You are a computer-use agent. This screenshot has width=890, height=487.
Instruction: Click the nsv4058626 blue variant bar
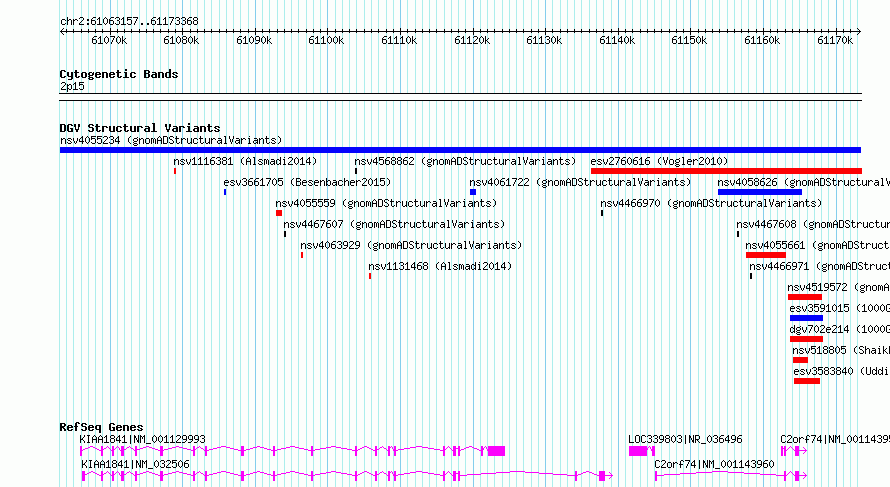[760, 192]
